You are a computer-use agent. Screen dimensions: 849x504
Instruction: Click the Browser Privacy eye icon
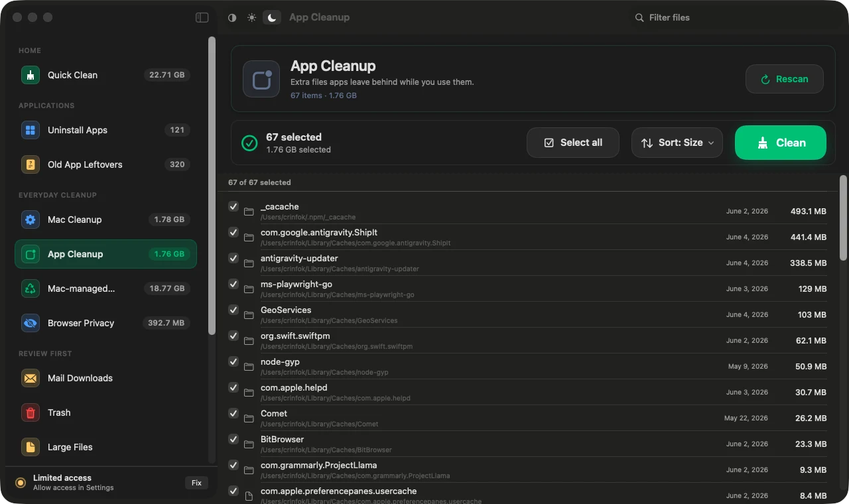click(31, 323)
